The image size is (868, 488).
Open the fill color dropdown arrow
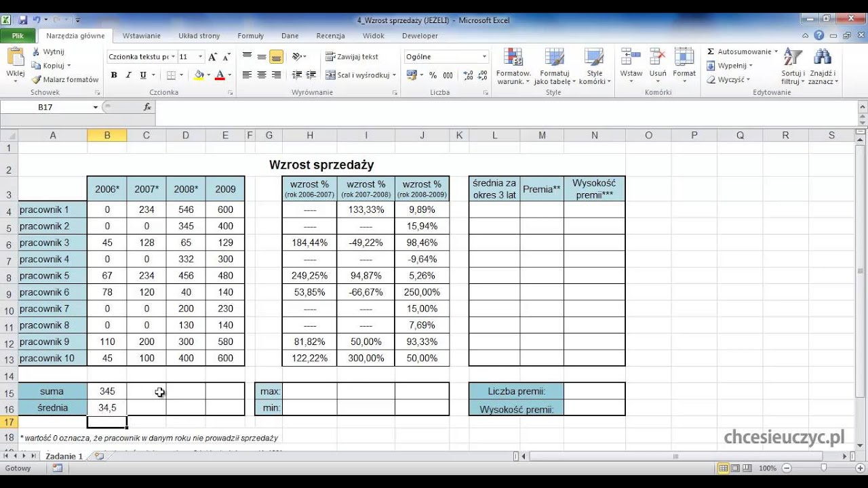click(208, 75)
